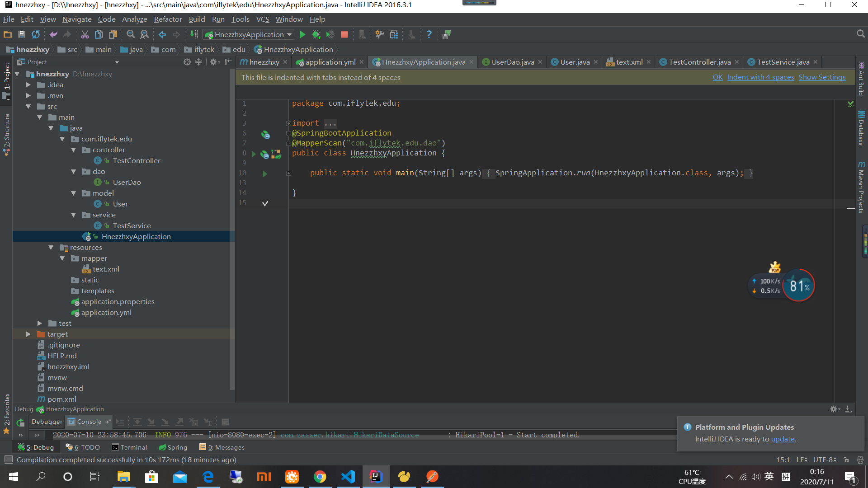
Task: Open the Refactor menu
Action: click(168, 19)
